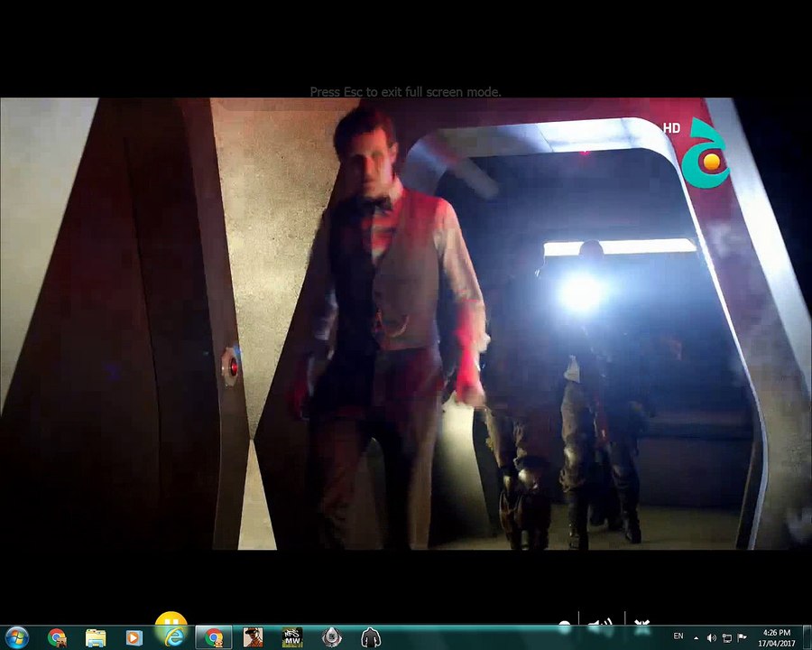
Task: Open the Windows Start menu
Action: (16, 637)
